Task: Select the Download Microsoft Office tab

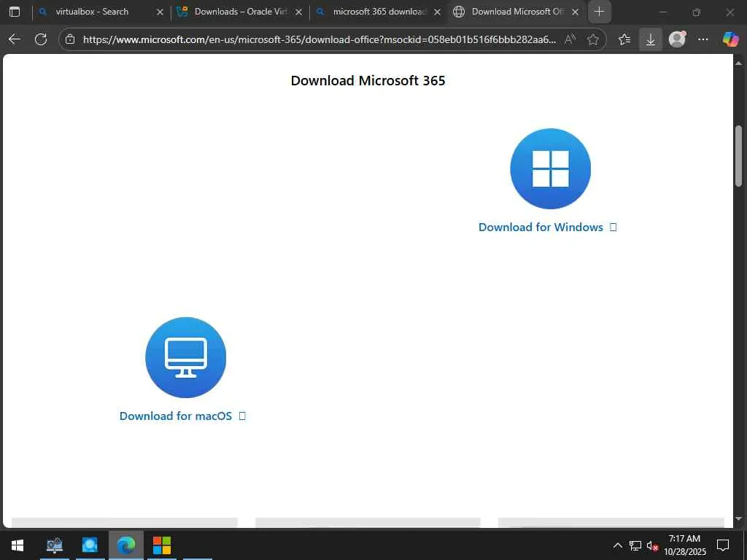Action: (517, 12)
